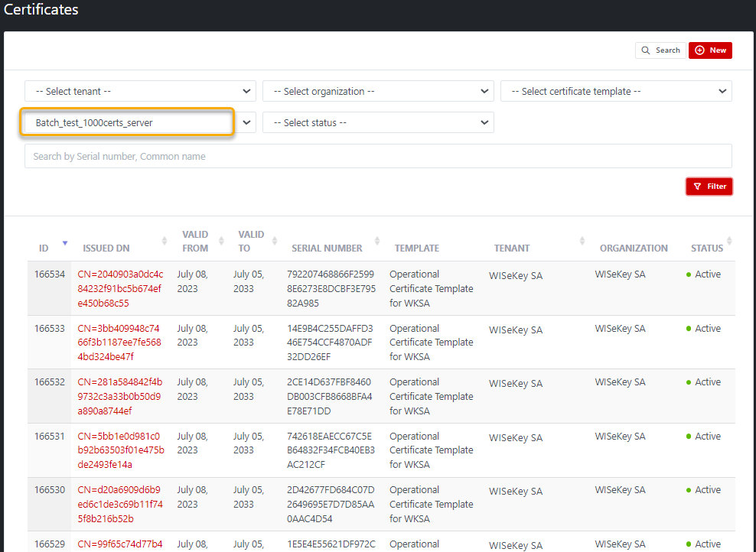This screenshot has height=552, width=756.
Task: Open certificate CN=2040903a0dc4c link
Action: click(x=120, y=289)
